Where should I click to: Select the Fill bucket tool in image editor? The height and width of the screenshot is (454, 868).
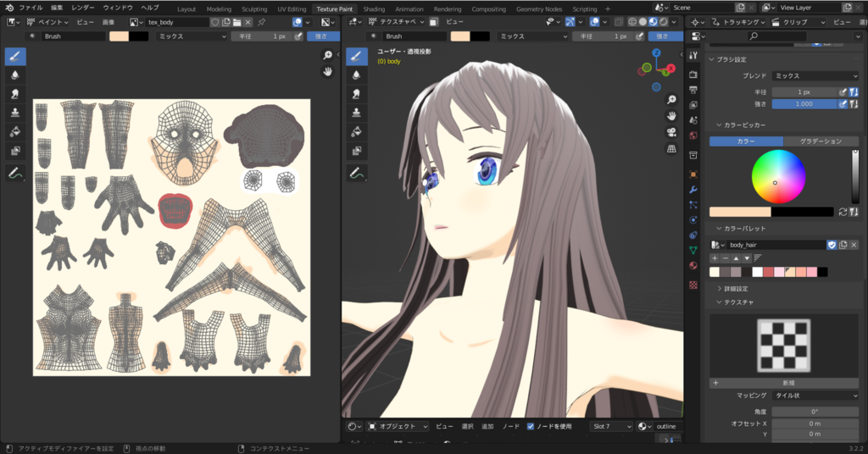(15, 131)
